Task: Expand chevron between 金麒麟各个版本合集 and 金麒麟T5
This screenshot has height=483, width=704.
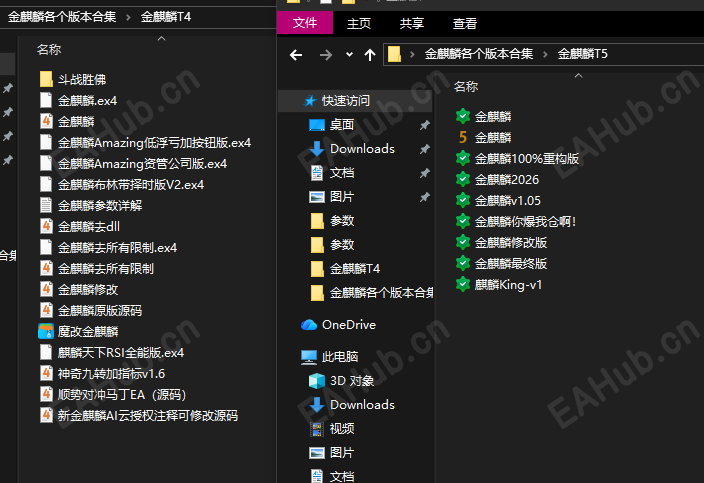Action: click(x=545, y=54)
